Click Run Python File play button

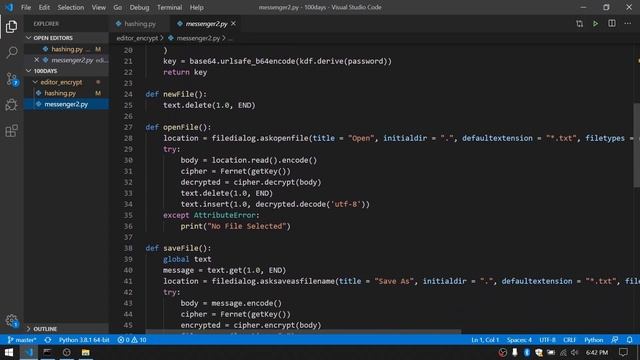pos(595,24)
